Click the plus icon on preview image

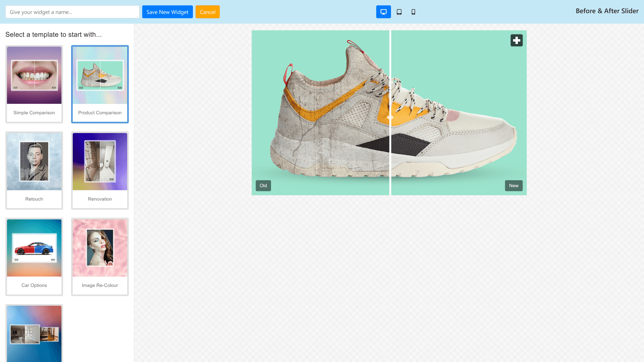517,40
